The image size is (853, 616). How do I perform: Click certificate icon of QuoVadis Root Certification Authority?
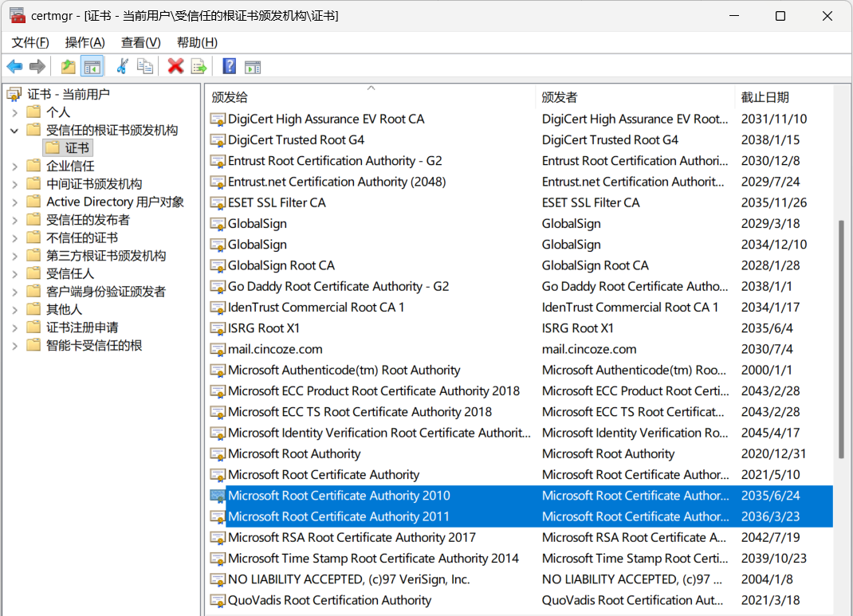tap(218, 601)
